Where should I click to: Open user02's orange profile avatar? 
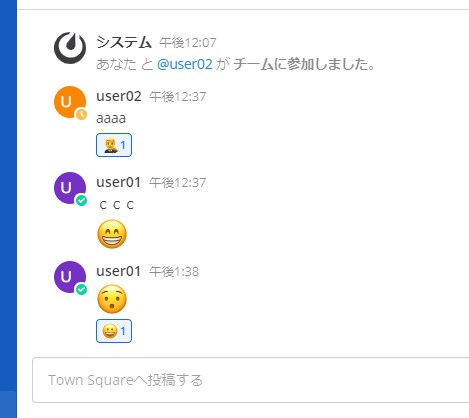(70, 102)
